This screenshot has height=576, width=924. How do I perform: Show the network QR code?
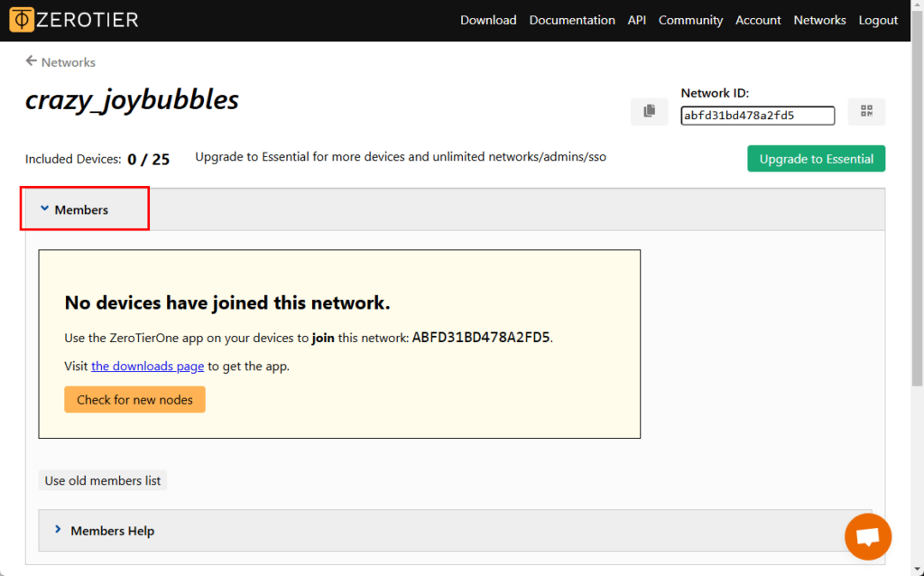(866, 111)
